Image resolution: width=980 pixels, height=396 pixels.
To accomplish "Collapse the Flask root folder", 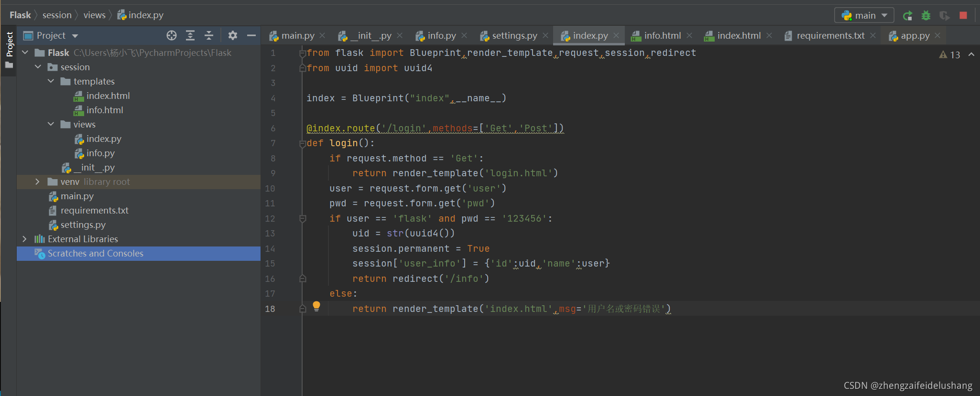I will (x=25, y=53).
